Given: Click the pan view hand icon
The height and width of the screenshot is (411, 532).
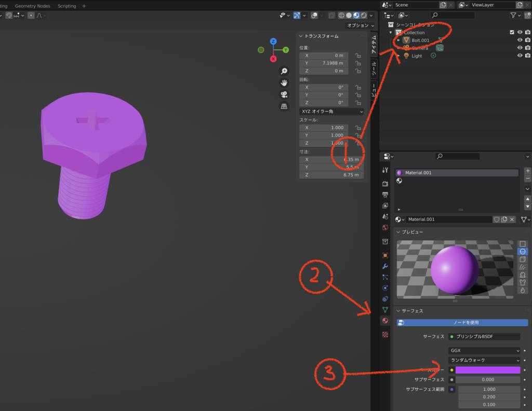Looking at the screenshot, I should coord(284,83).
